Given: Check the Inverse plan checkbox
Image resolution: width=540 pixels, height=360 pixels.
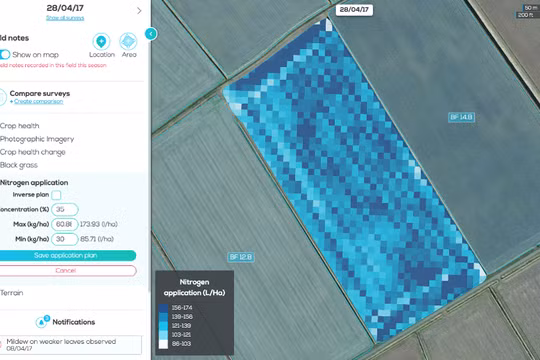Looking at the screenshot, I should click(x=56, y=195).
